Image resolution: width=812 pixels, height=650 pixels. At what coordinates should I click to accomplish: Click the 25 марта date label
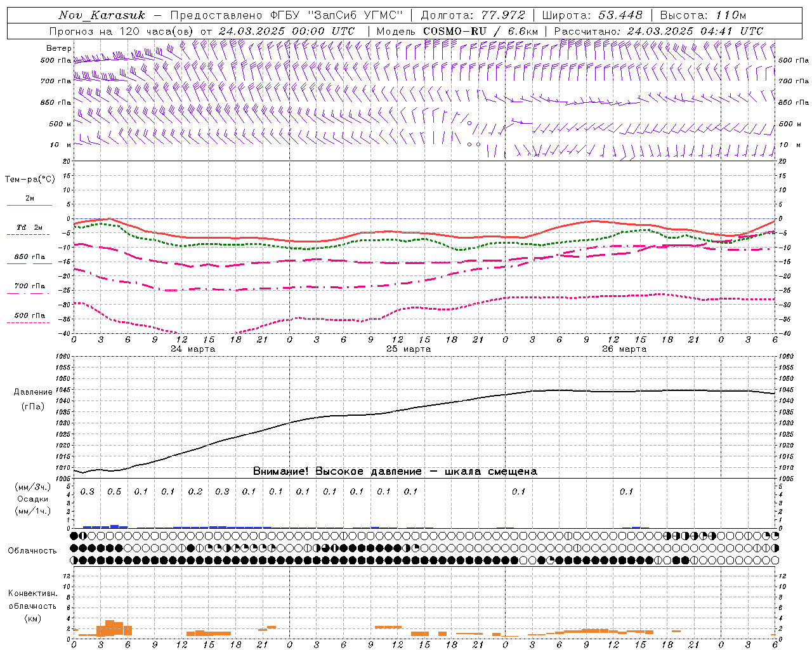pos(409,349)
